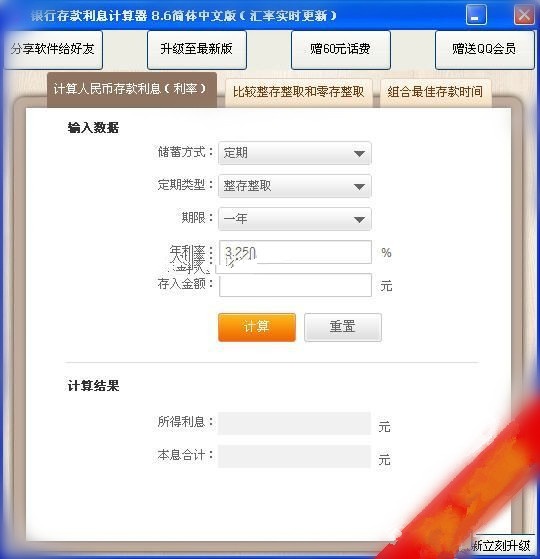This screenshot has width=540, height=559.
Task: Click the orange 计算 button
Action: (257, 327)
